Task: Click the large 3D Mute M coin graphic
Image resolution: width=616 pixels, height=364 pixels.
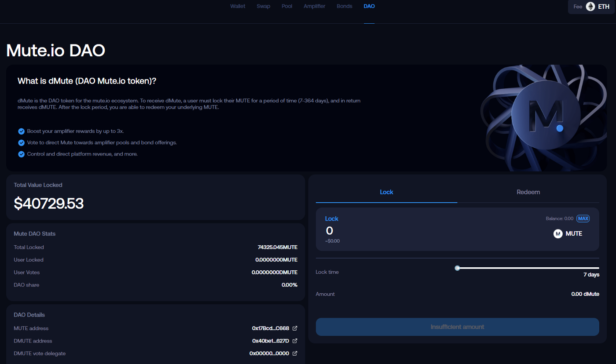Action: pos(543,118)
